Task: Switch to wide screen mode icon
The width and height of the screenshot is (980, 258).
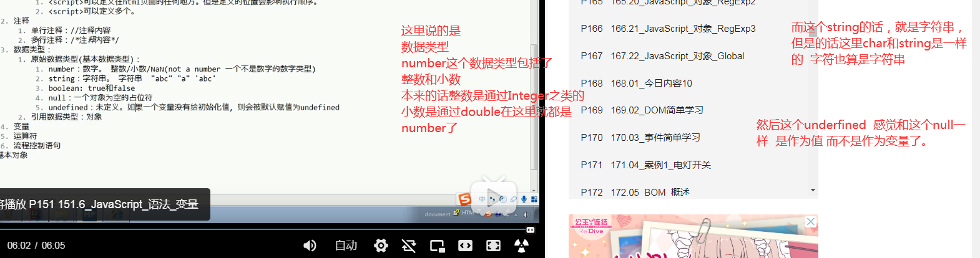Action: pos(465,246)
